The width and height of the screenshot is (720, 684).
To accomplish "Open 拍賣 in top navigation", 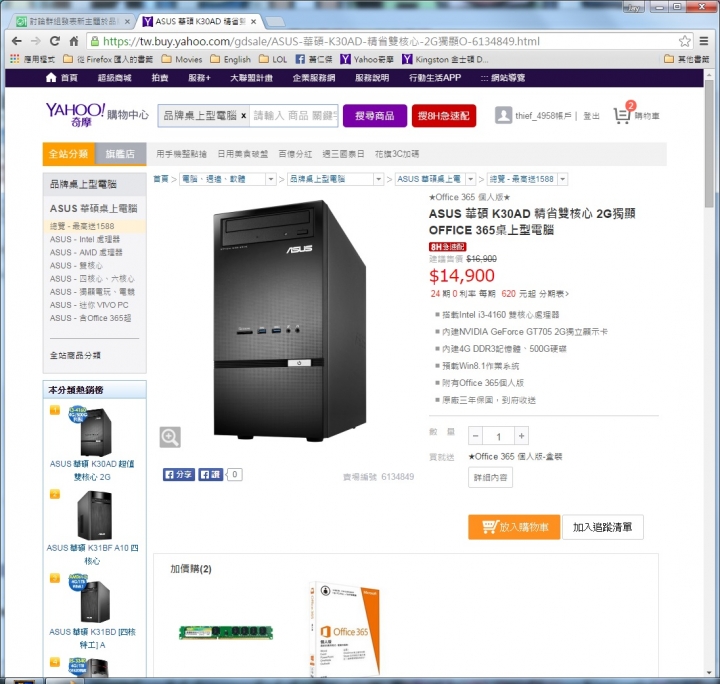I will click(160, 78).
